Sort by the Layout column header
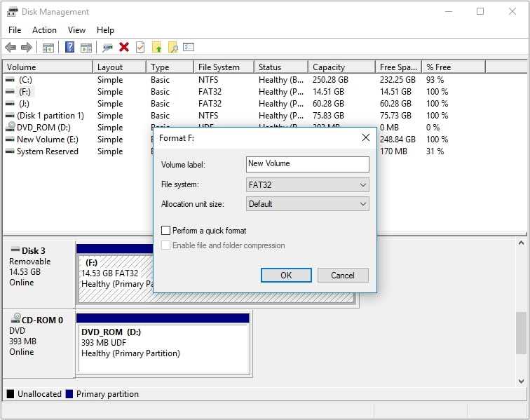 (x=120, y=67)
